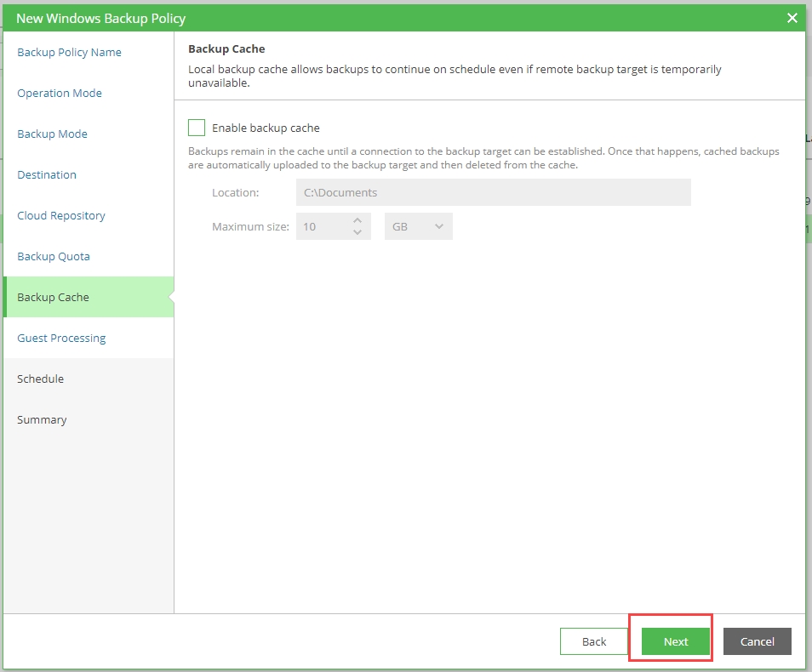Viewport: 812px width, 672px height.
Task: Click the Maximum size number field
Action: (322, 226)
